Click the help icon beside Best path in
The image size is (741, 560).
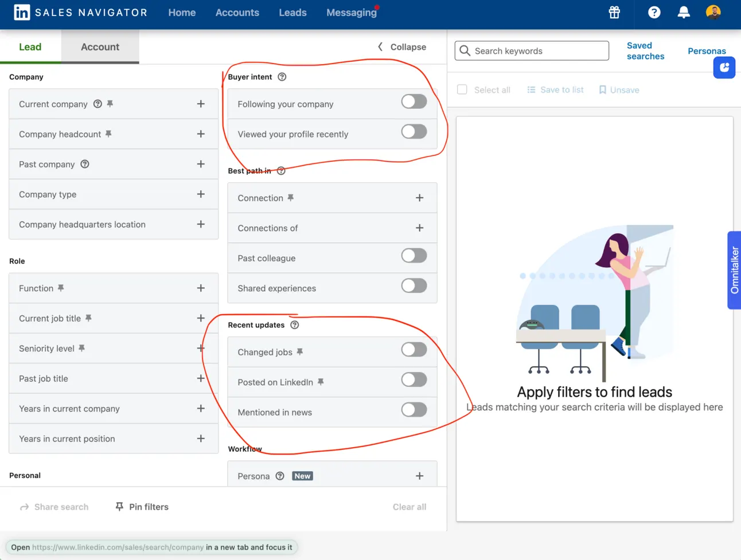coord(281,171)
